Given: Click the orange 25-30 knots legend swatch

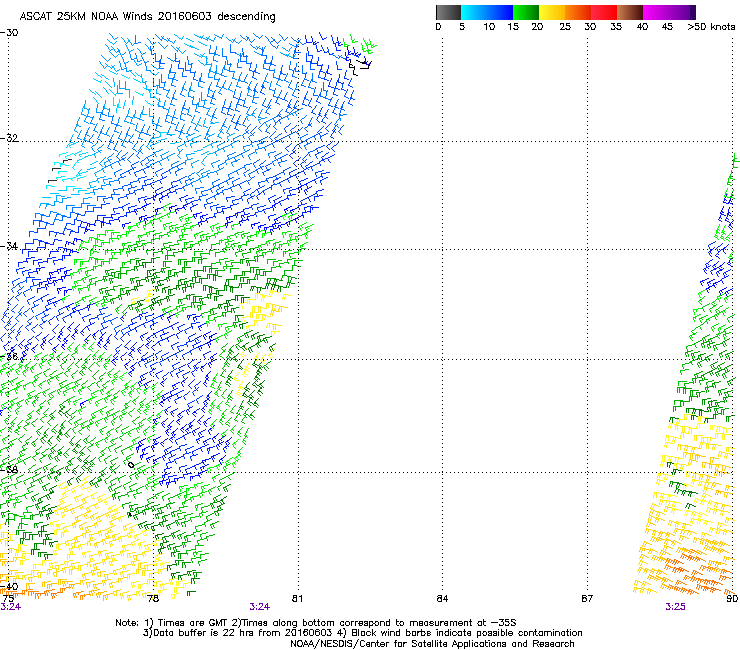Looking at the screenshot, I should coord(578,12).
